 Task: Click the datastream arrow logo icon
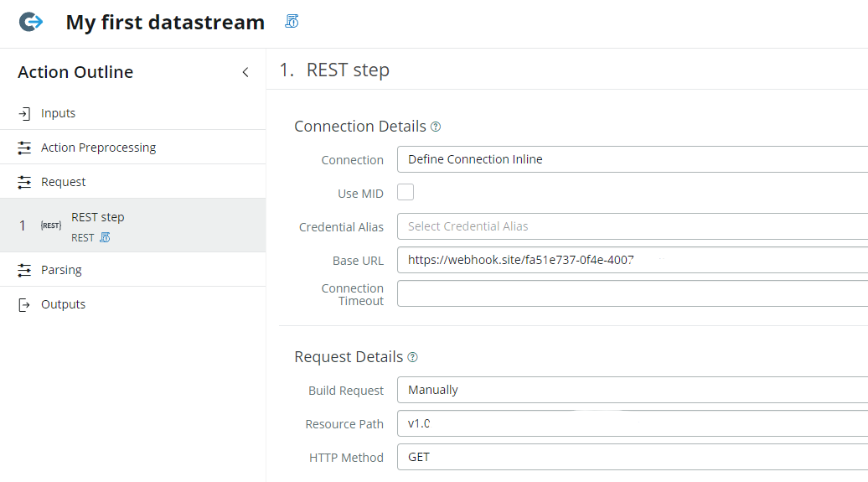click(x=31, y=23)
